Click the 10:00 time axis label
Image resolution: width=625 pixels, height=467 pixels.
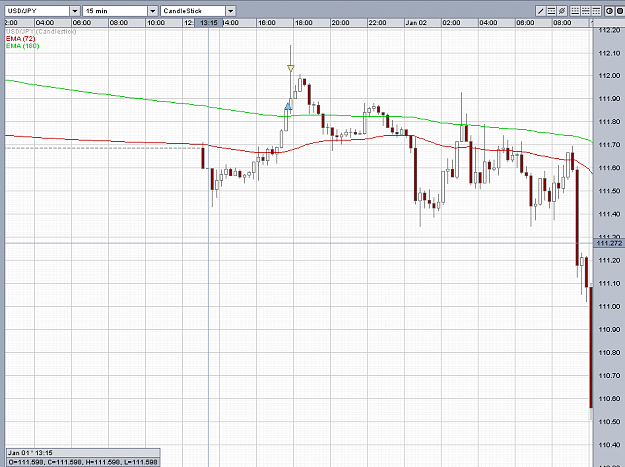pos(156,23)
